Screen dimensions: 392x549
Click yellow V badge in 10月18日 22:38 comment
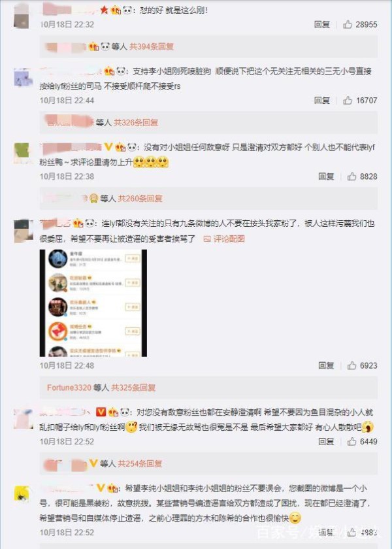pyautogui.click(x=108, y=147)
